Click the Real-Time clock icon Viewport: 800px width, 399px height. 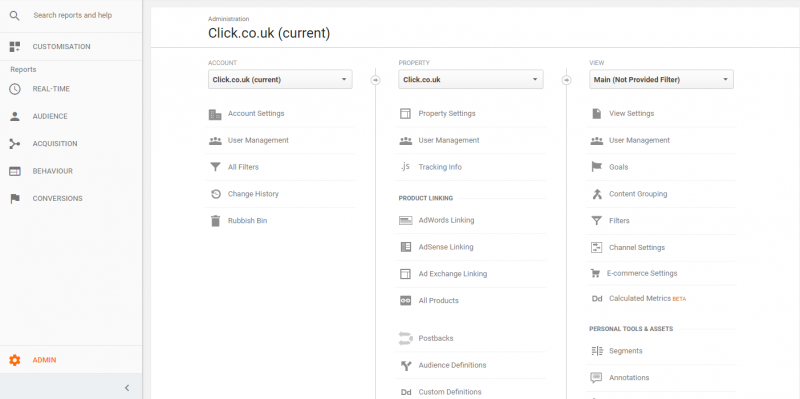tap(15, 89)
